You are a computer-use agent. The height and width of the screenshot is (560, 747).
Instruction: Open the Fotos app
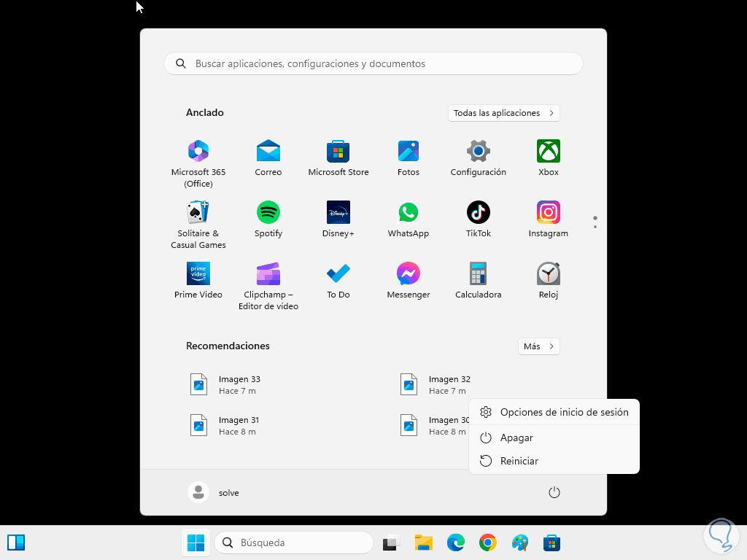(409, 158)
